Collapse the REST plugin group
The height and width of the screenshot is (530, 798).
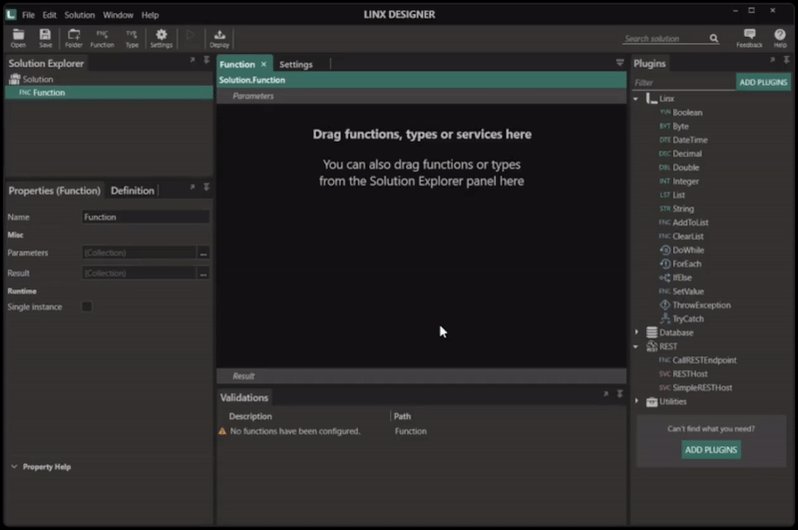pos(636,346)
